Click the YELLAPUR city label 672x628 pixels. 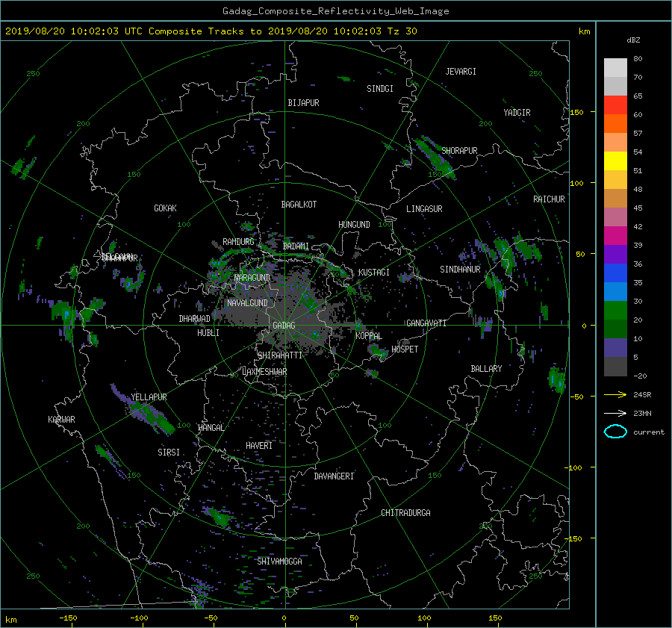(149, 397)
